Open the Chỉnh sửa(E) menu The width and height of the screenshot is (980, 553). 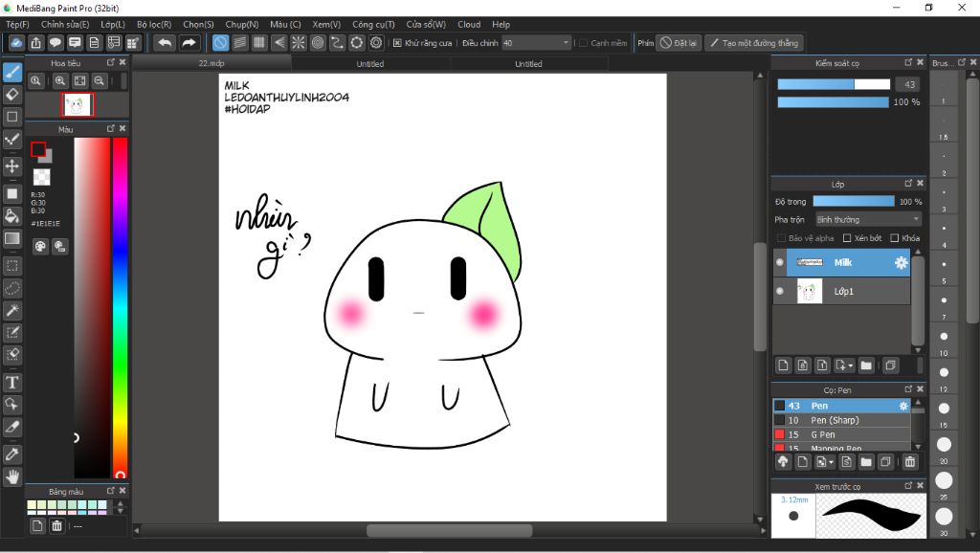pyautogui.click(x=65, y=24)
